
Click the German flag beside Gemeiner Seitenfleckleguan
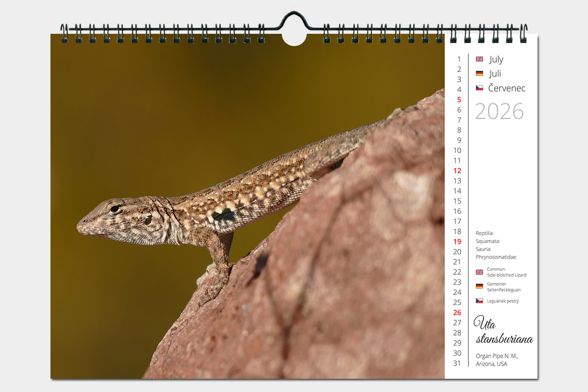coord(479,286)
